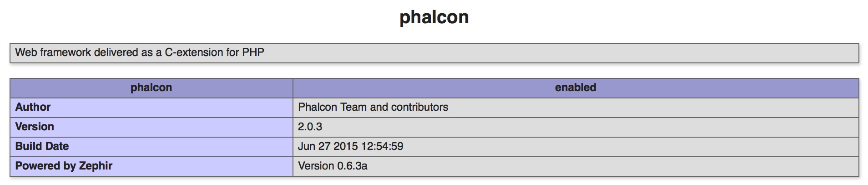The width and height of the screenshot is (868, 185).
Task: Select the Web framework description text
Action: [140, 52]
